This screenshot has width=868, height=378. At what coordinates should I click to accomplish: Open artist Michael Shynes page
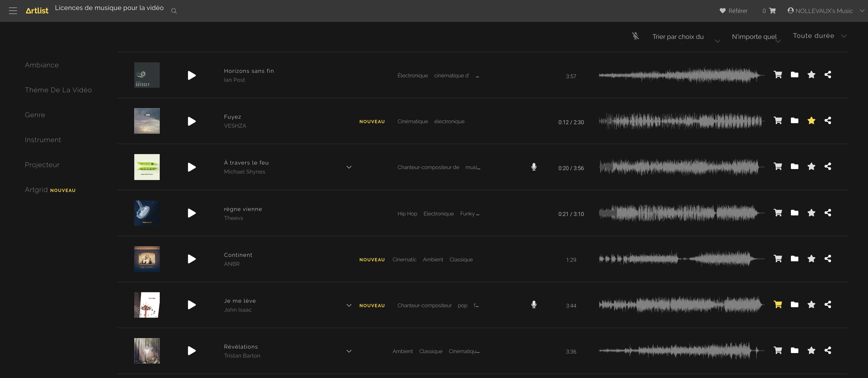click(x=245, y=172)
